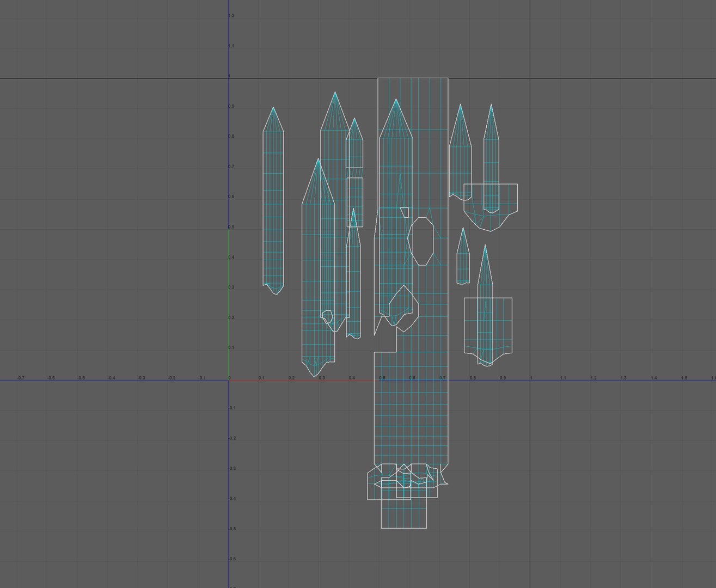Click the 1.5 label on the horizontal axis

coord(684,378)
